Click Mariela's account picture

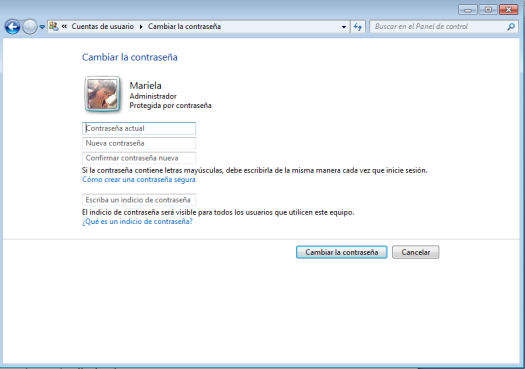click(102, 94)
